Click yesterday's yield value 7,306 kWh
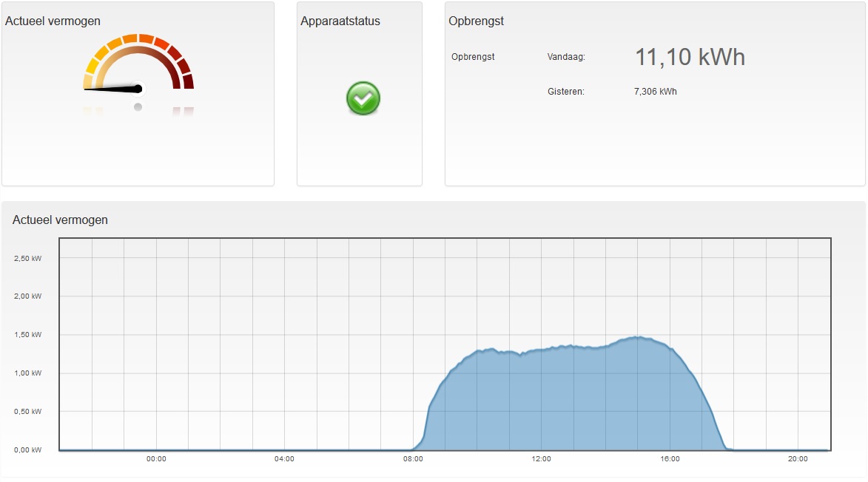Screen dimensions: 868x482 point(656,92)
